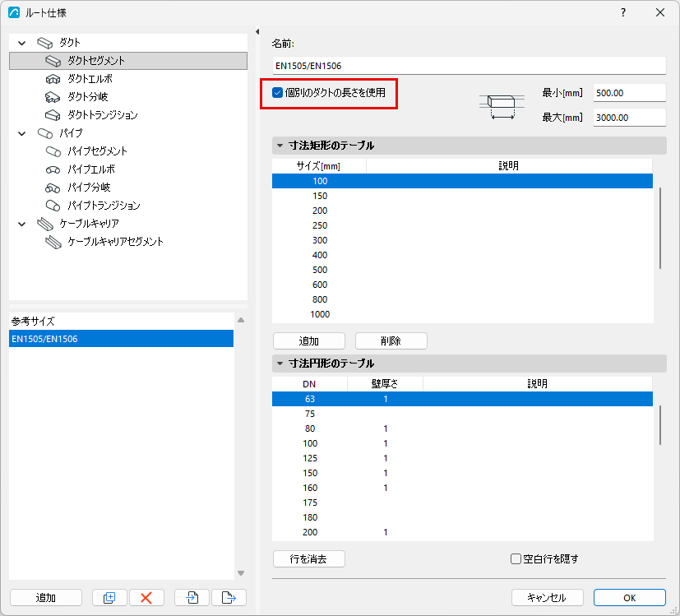Select パイプセグメント in the tree
This screenshot has width=680, height=616.
[97, 151]
